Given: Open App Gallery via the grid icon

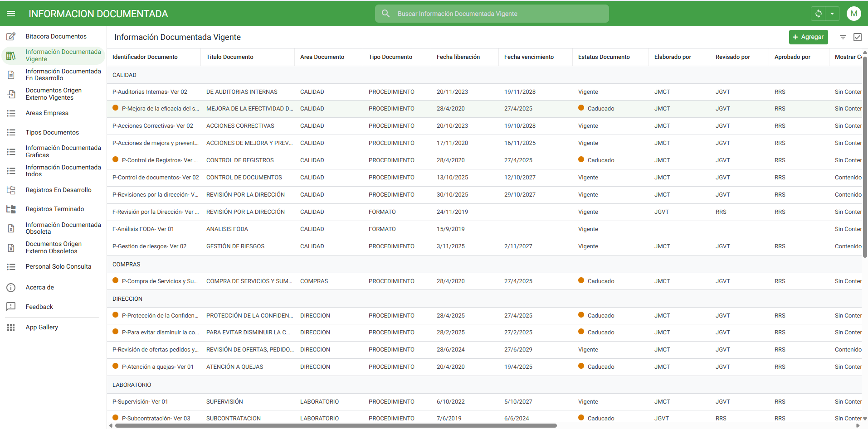Looking at the screenshot, I should tap(11, 327).
